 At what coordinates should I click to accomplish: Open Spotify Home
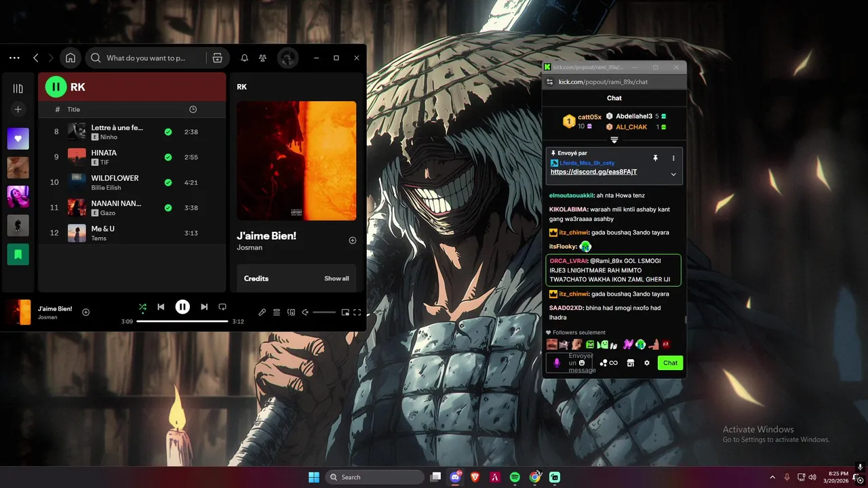(x=71, y=58)
